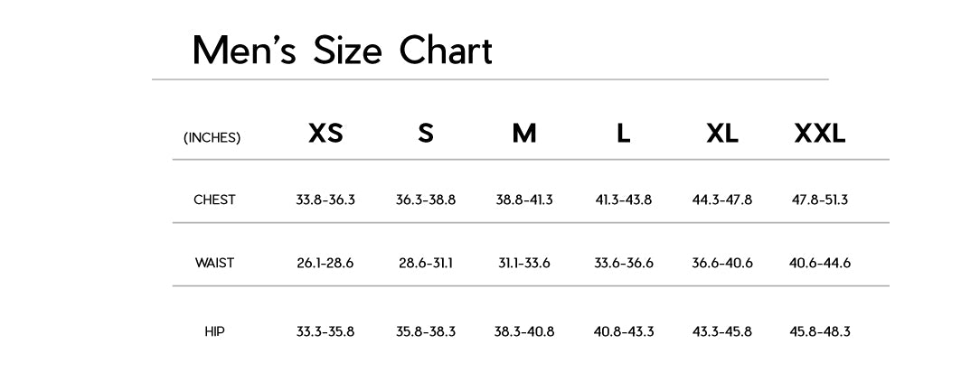
Task: Click XL waist measurement 36.6-40.6
Action: pyautogui.click(x=722, y=263)
